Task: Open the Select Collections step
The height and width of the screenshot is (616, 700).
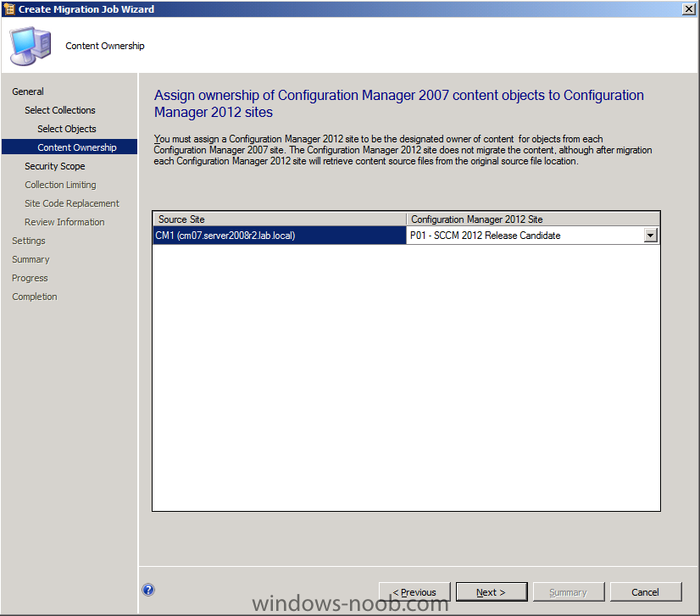Action: point(60,110)
